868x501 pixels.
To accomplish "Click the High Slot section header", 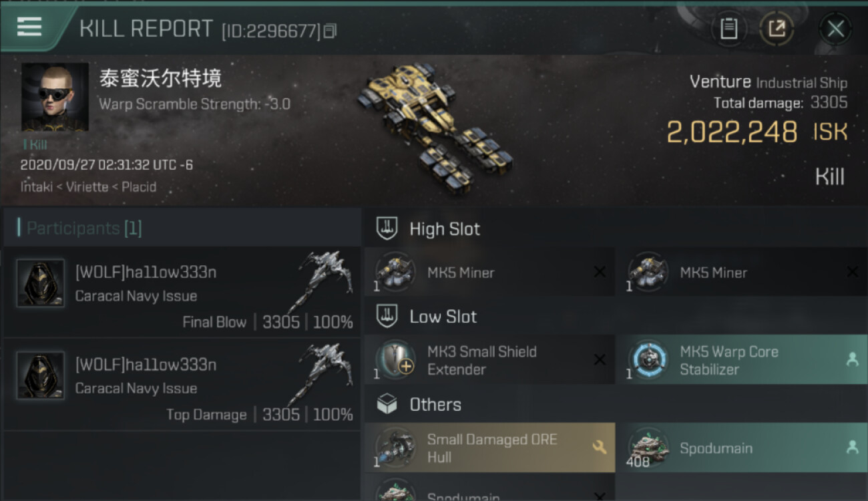I will coord(444,229).
